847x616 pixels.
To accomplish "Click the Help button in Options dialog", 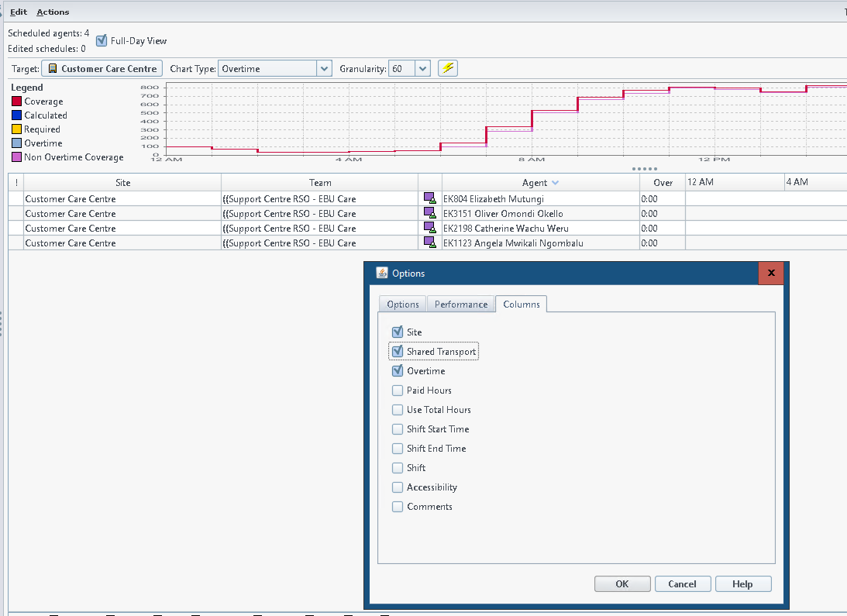I will click(742, 584).
